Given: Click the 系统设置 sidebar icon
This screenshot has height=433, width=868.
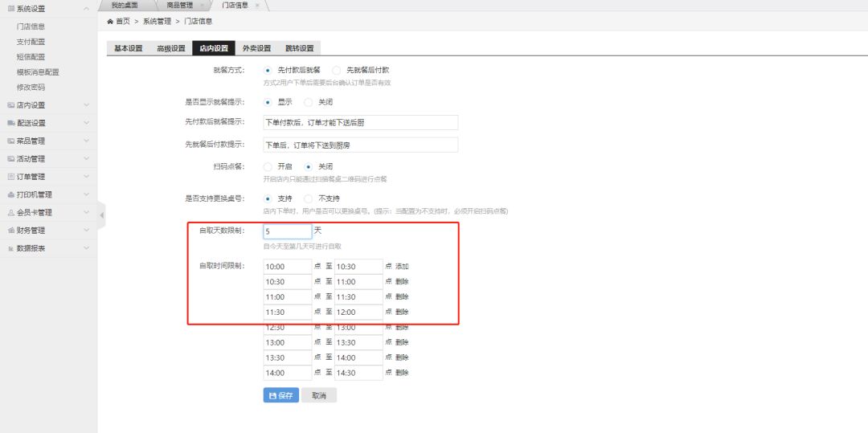Looking at the screenshot, I should click(11, 9).
